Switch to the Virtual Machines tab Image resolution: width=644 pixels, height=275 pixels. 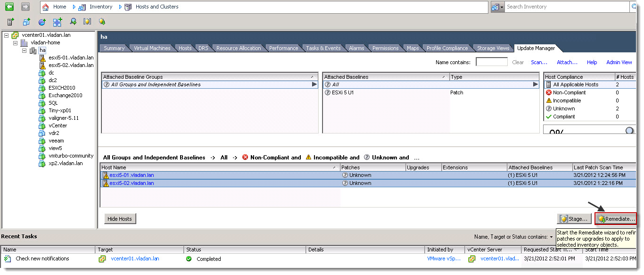(152, 48)
